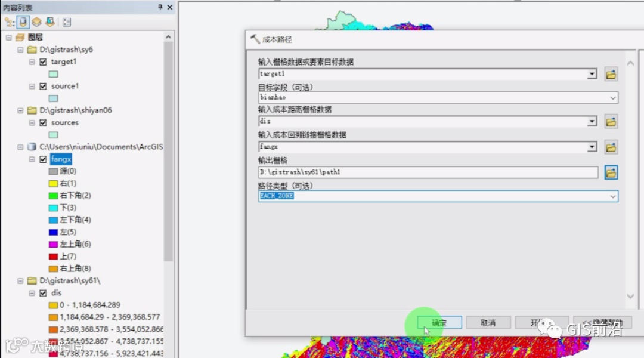Toggle target1 layer visibility checkbox

[x=43, y=62]
